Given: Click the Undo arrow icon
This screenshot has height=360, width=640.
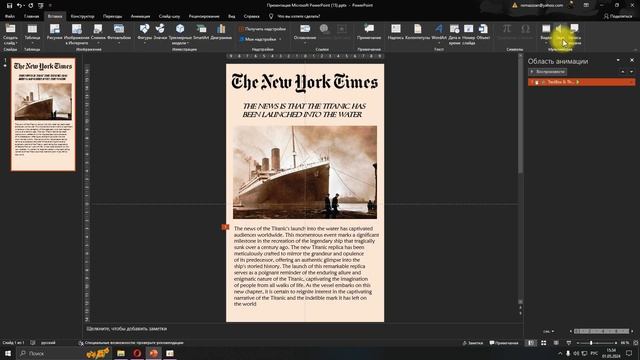Looking at the screenshot, I should [19, 5].
